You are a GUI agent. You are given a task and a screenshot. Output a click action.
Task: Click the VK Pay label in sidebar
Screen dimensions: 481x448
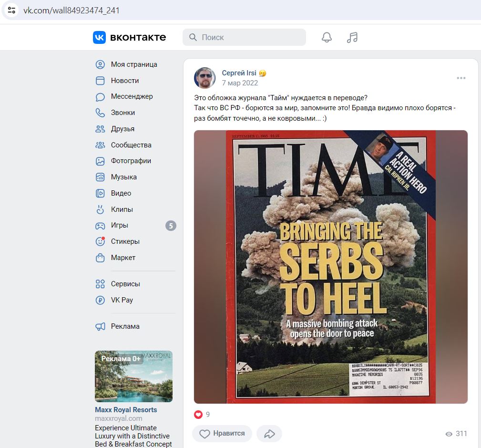(x=122, y=300)
